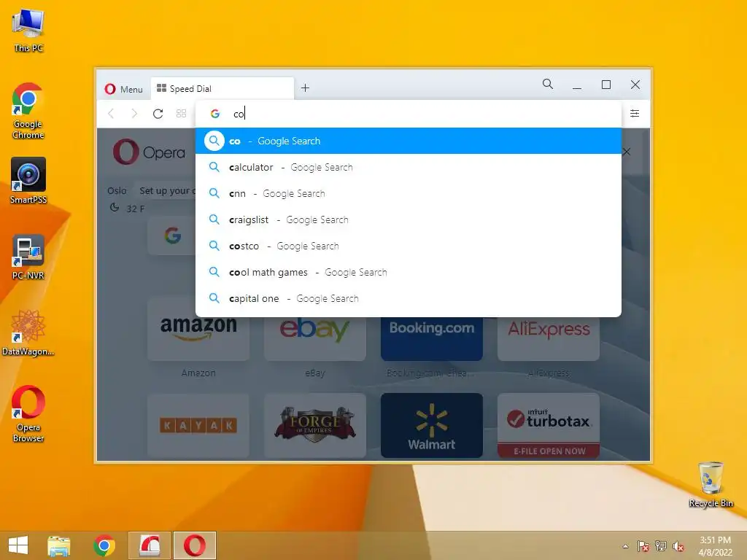Screen dimensions: 747x560
Task: Click the muted speaker tray icon
Action: (678, 546)
